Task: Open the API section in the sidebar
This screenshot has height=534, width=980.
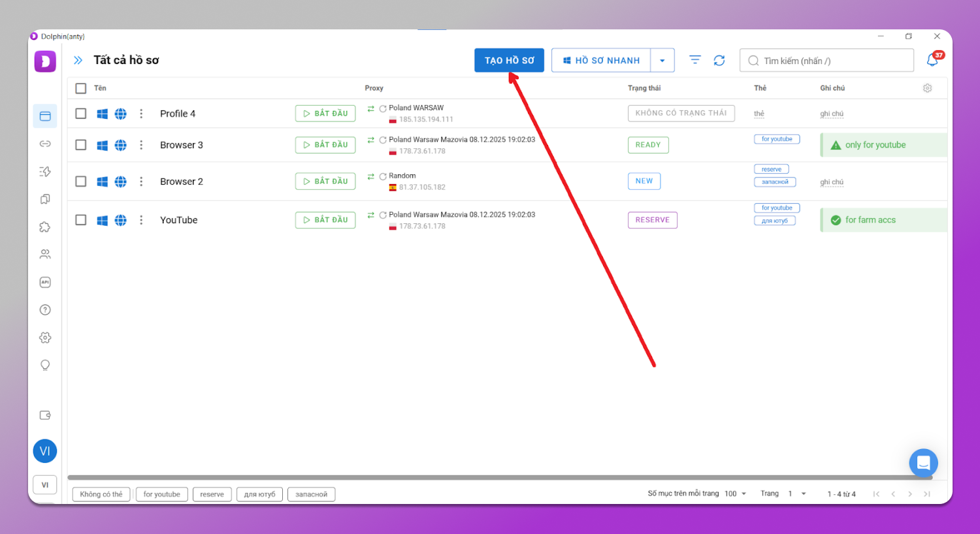Action: [44, 281]
